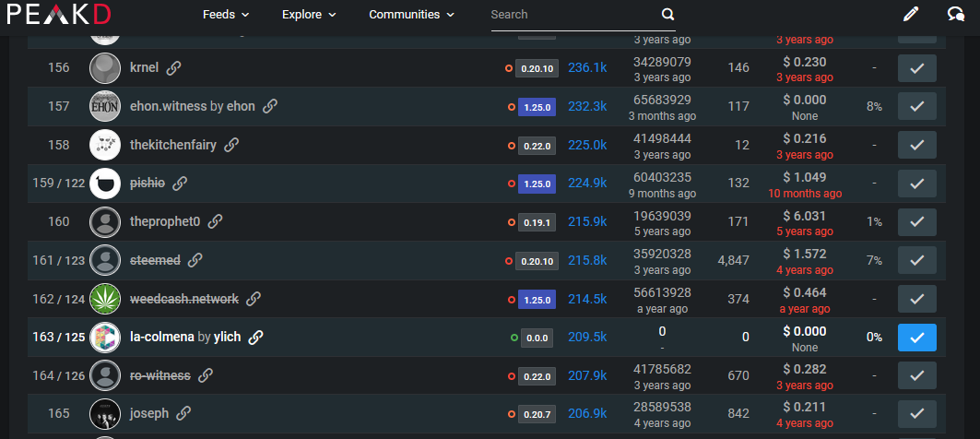Screen dimensions: 980x439
Task: Click block number 65683929
Action: (x=662, y=100)
